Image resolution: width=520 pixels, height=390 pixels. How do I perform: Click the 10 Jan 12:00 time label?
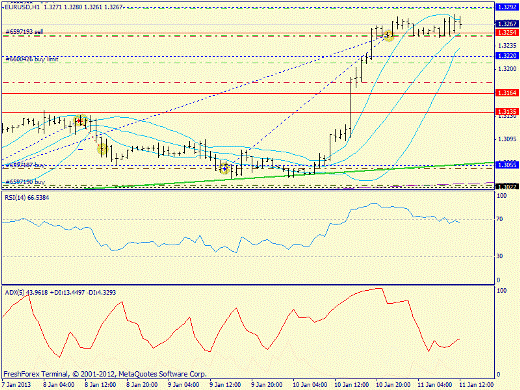[352, 385]
